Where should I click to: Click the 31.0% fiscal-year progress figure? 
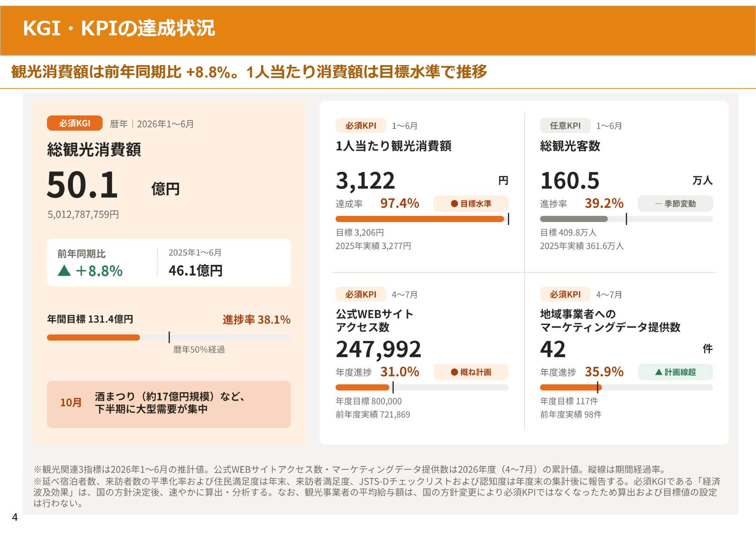coord(399,372)
